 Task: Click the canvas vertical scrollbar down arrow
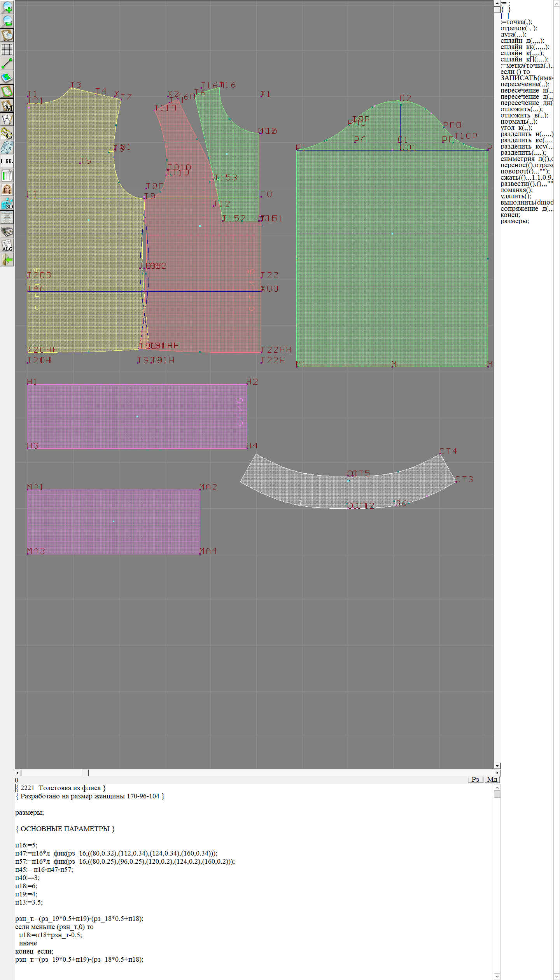tap(497, 766)
